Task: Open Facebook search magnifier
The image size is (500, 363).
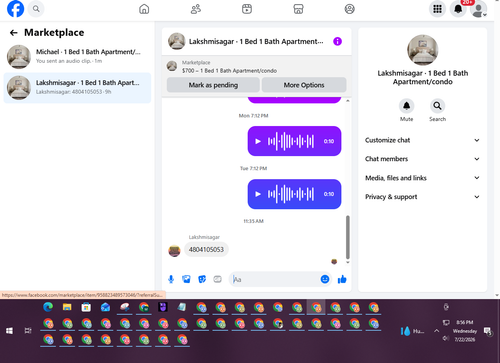Action: click(x=36, y=9)
